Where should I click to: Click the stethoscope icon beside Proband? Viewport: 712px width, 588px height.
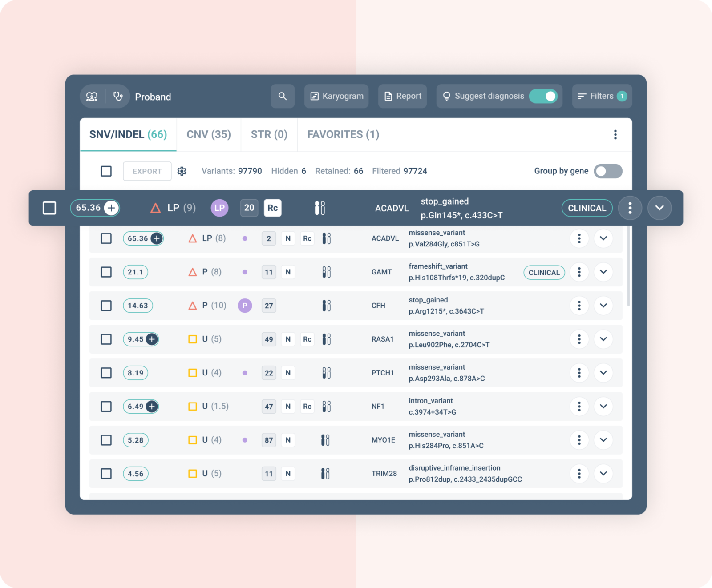118,96
